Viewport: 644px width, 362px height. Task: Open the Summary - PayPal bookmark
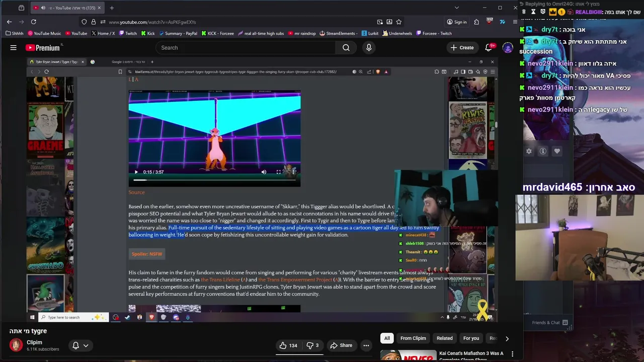[178, 34]
